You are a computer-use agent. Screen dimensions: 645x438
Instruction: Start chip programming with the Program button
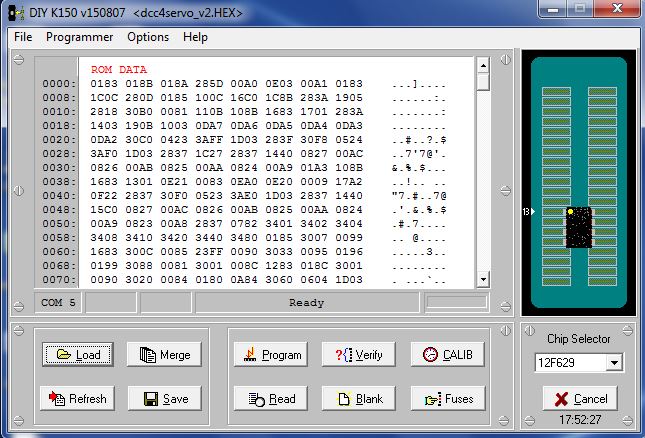coord(269,354)
